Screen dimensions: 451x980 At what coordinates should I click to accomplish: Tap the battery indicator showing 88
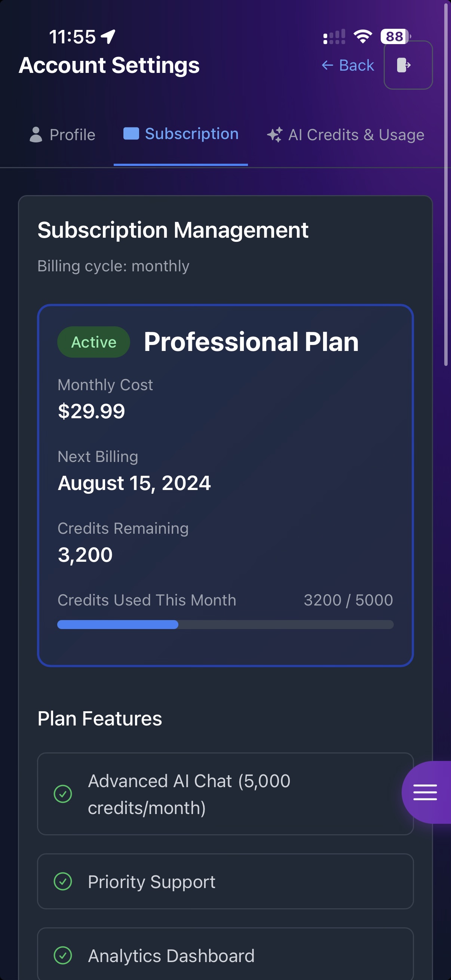tap(395, 37)
